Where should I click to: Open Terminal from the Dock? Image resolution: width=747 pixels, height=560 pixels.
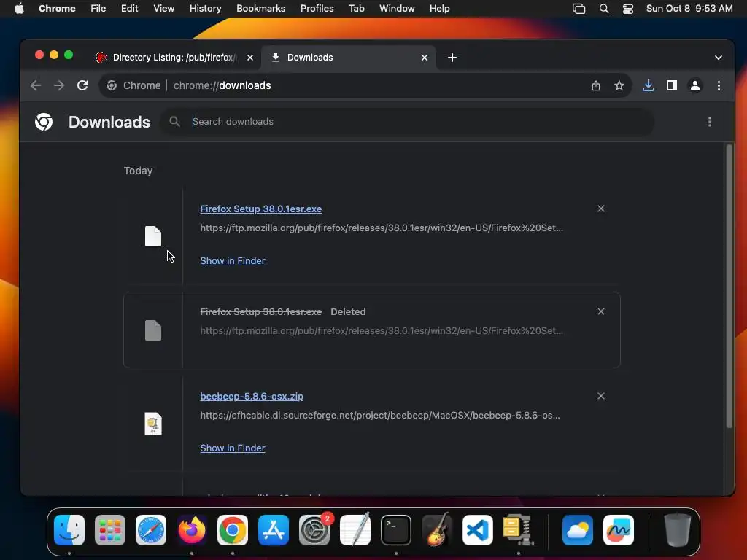tap(396, 530)
